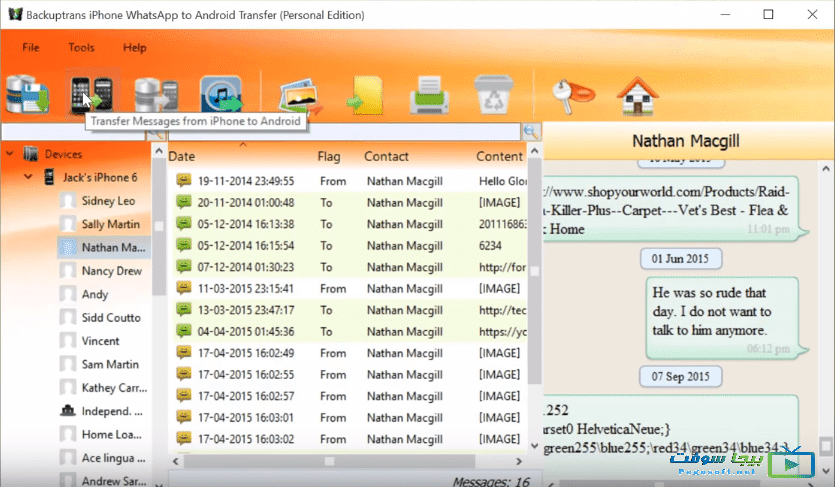
Task: Click the house home page icon
Action: pos(637,95)
